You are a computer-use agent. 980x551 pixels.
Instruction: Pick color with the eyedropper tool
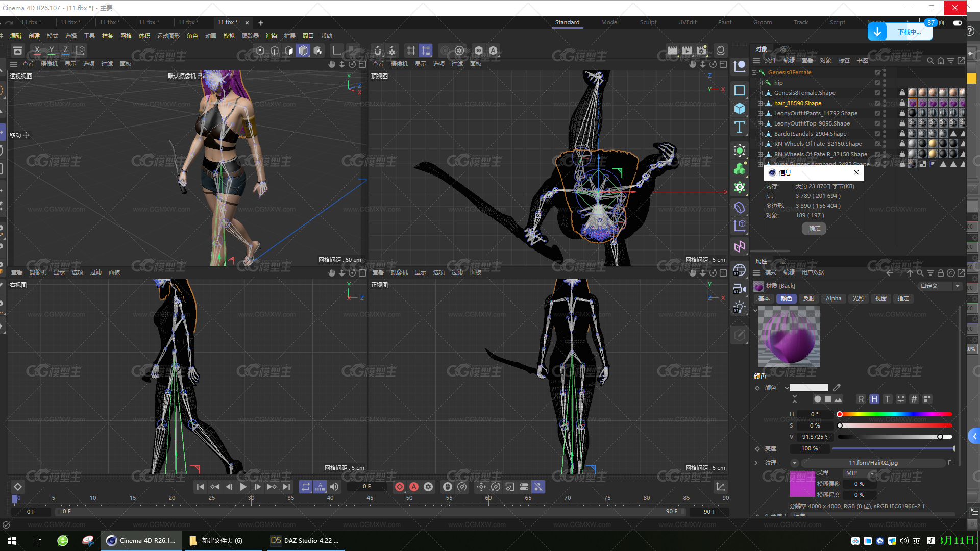pyautogui.click(x=837, y=388)
